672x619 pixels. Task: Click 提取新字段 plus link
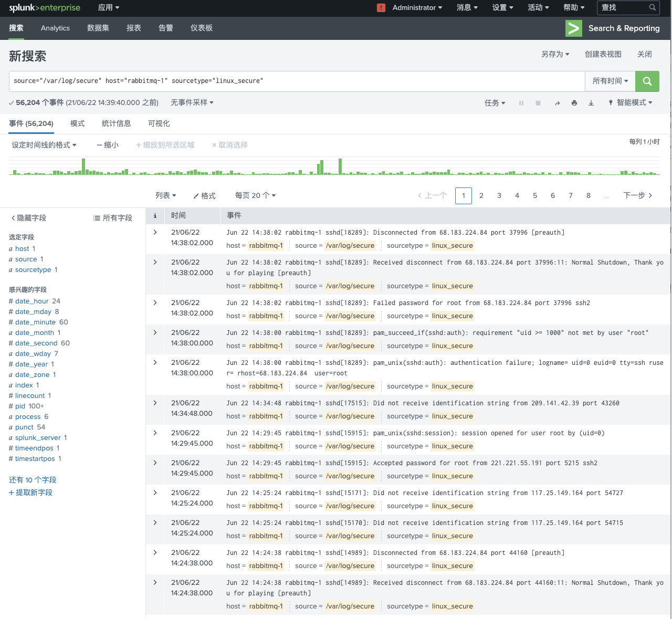point(31,492)
